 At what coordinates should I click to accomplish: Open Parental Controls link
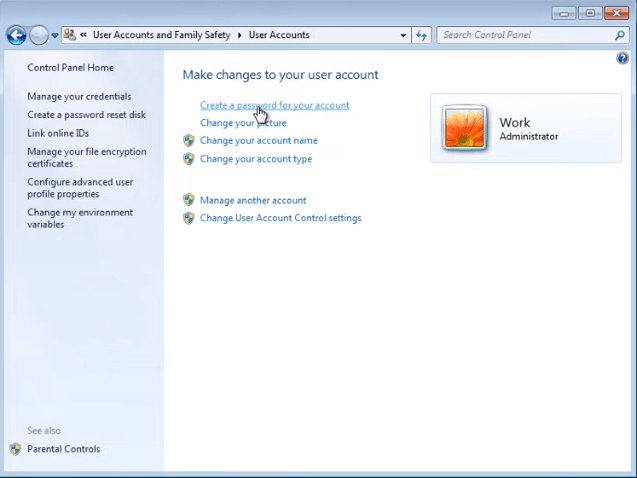coord(63,449)
